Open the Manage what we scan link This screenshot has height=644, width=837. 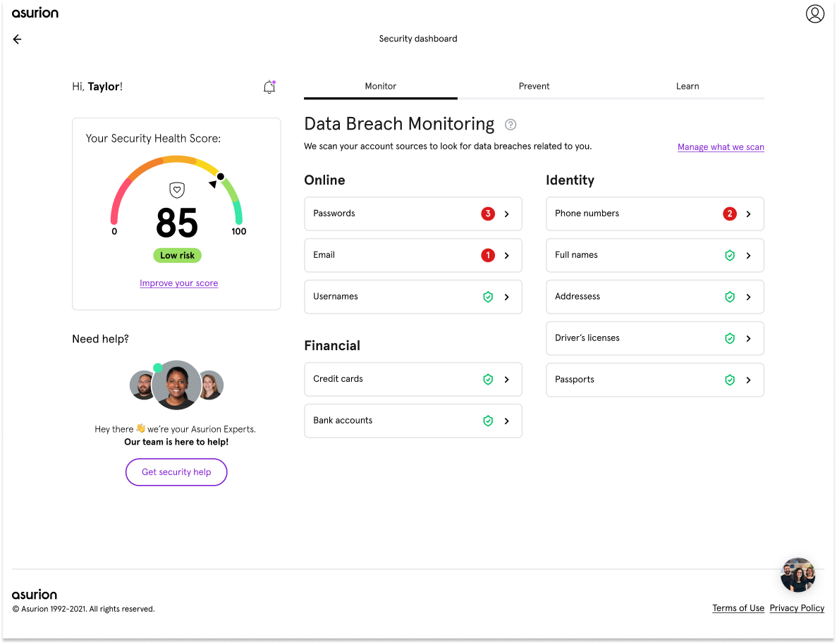721,147
